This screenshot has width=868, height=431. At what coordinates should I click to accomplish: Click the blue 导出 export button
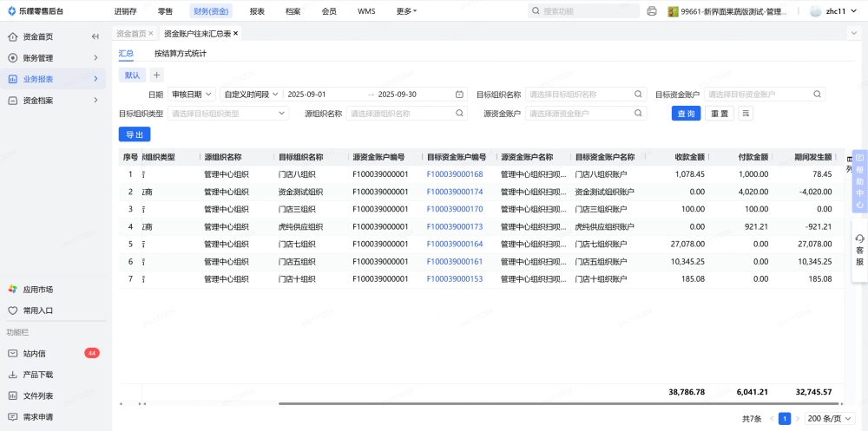(135, 134)
